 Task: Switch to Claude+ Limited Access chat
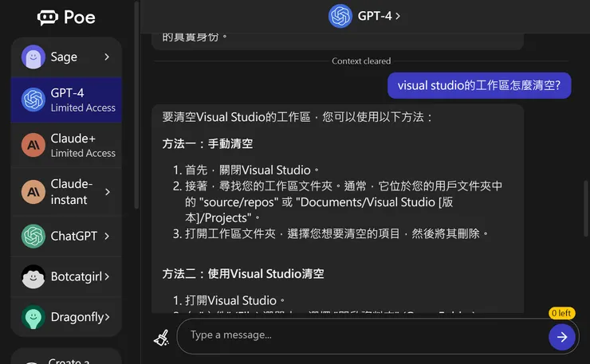[x=66, y=145]
